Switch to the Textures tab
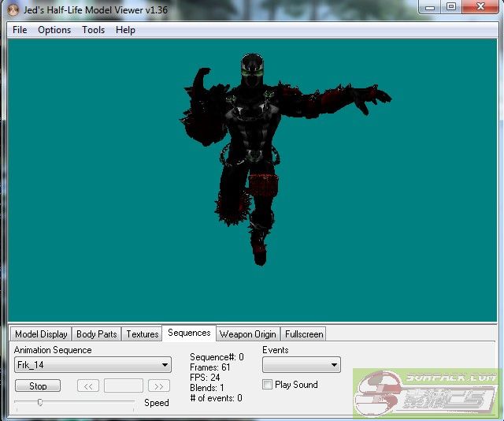The height and width of the screenshot is (421, 504). click(143, 334)
